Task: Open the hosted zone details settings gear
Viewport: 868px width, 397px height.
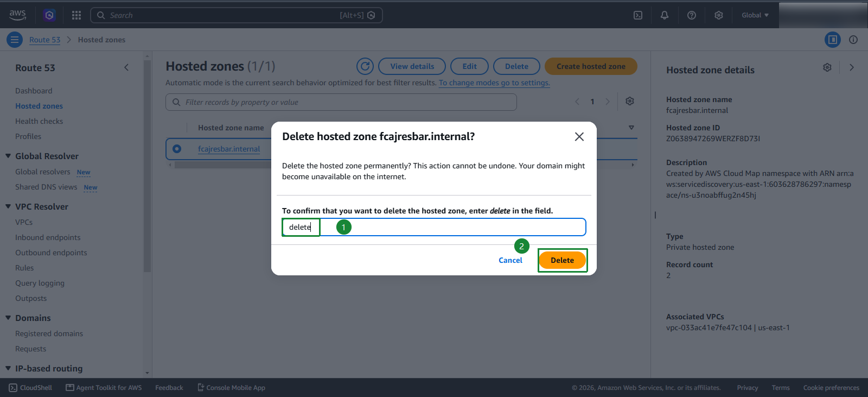Action: tap(827, 67)
